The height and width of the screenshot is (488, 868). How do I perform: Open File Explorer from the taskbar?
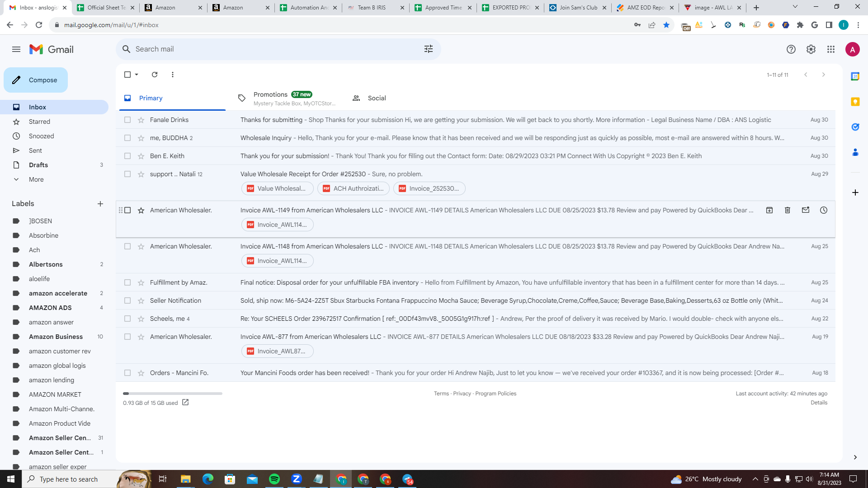[186, 479]
